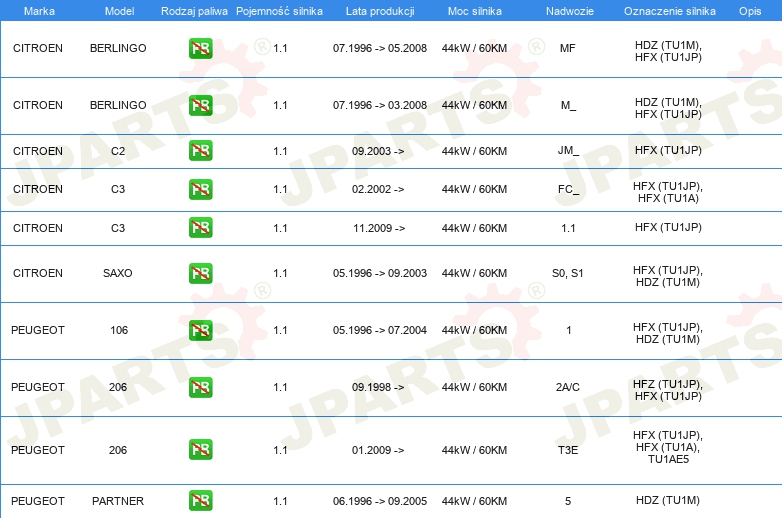Click PEUGEOT in the 106 row
The image size is (782, 518).
(x=38, y=330)
